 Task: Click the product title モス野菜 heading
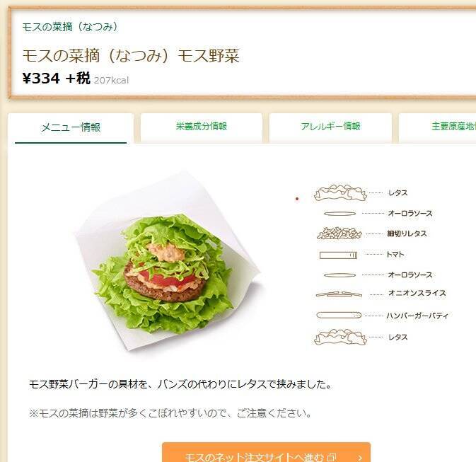coord(131,56)
